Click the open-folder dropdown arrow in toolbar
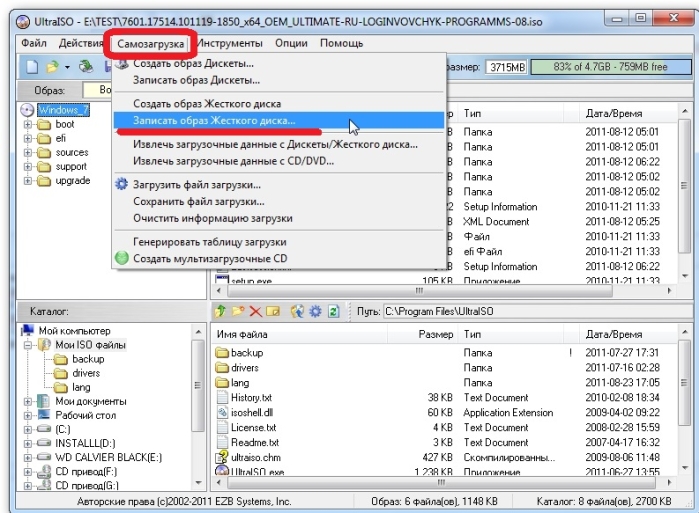 (x=67, y=67)
